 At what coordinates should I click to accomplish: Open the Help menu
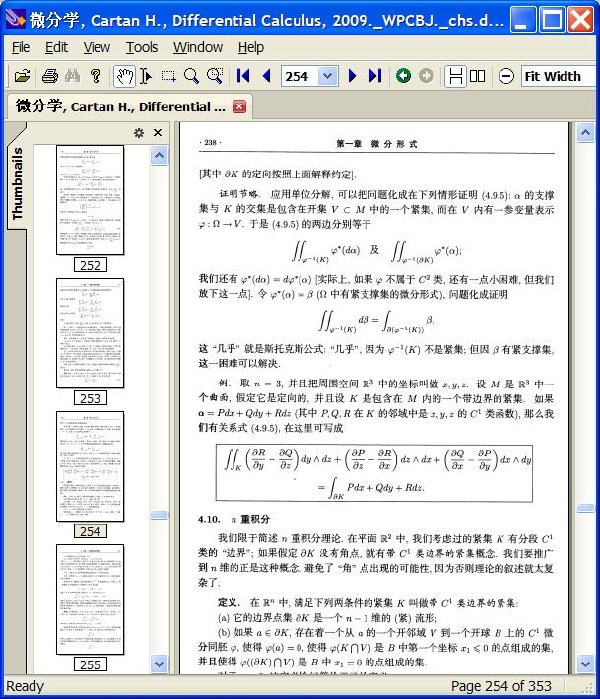[251, 47]
